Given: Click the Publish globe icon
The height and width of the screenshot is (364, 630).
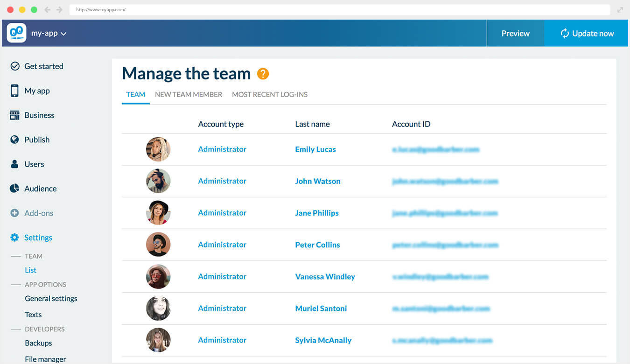Looking at the screenshot, I should pos(15,140).
